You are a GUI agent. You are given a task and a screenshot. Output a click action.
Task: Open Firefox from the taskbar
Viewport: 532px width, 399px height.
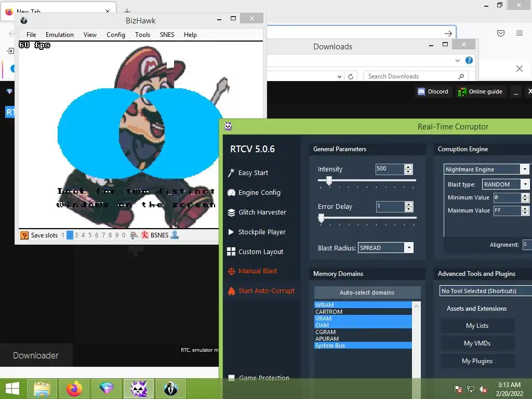click(x=74, y=389)
